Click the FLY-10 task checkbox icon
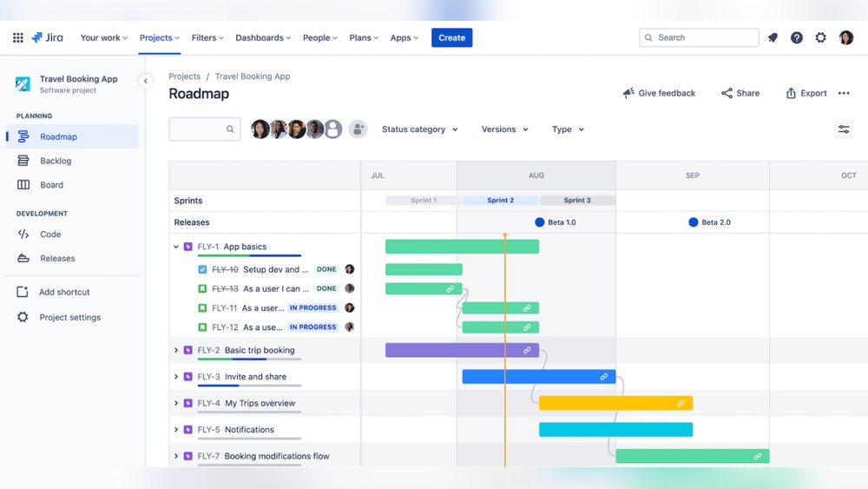Viewport: 868px width, 489px height. click(202, 269)
